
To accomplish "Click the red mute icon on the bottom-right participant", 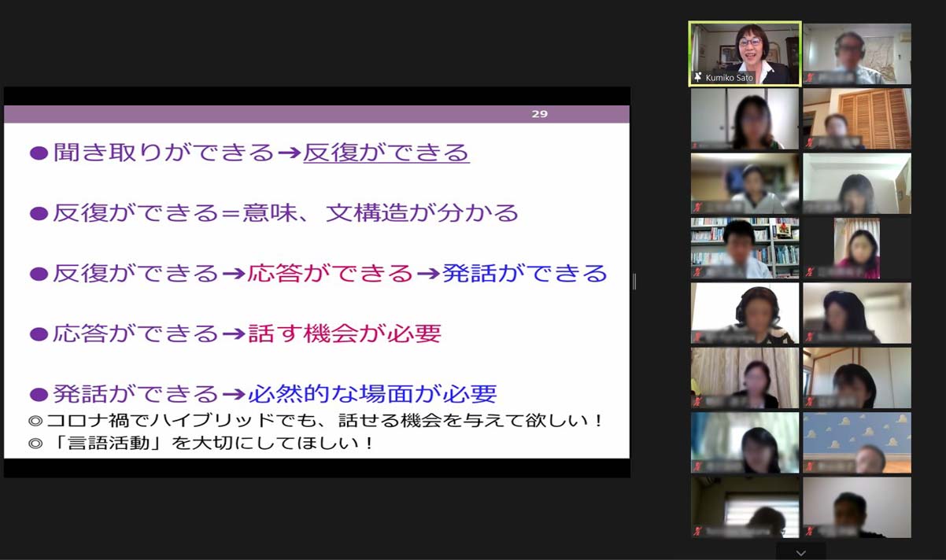I will click(x=809, y=529).
